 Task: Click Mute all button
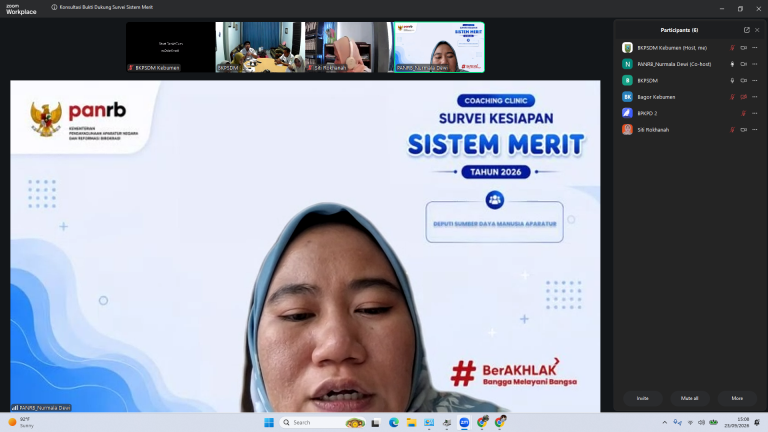[x=689, y=398]
